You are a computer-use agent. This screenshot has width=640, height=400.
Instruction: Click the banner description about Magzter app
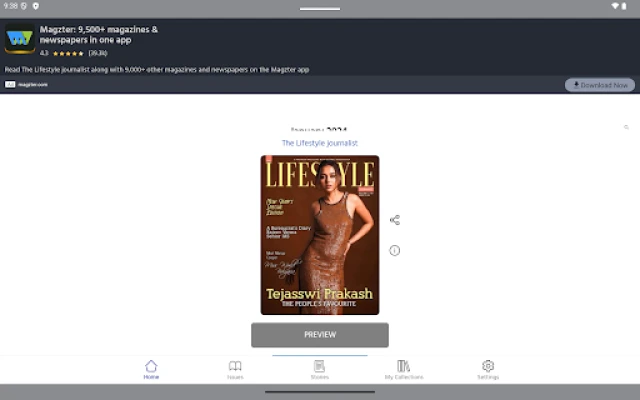point(157,70)
